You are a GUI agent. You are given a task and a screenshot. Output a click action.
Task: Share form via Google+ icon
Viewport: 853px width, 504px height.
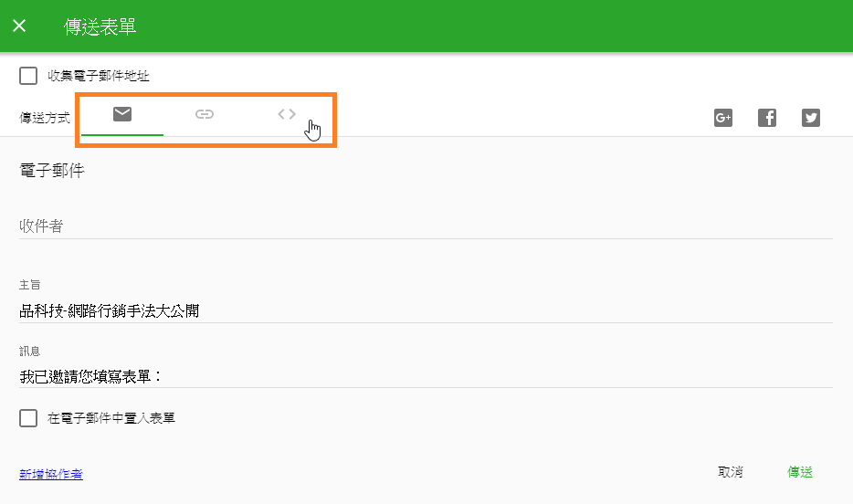[x=723, y=118]
